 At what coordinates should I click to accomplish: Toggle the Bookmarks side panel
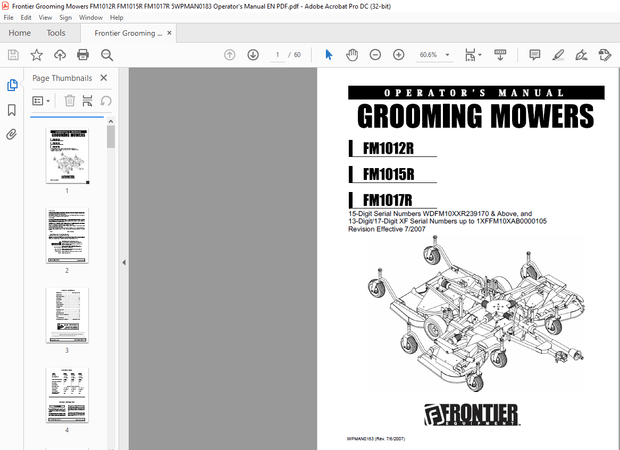12,110
